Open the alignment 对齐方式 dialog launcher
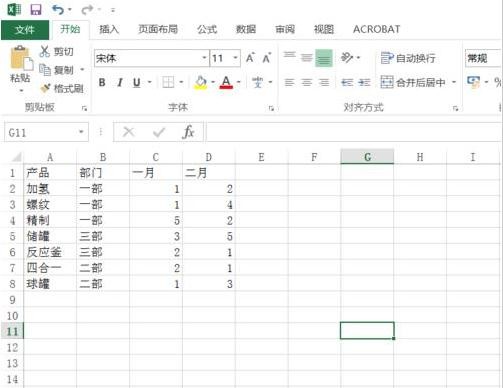503x388 pixels. click(x=455, y=108)
